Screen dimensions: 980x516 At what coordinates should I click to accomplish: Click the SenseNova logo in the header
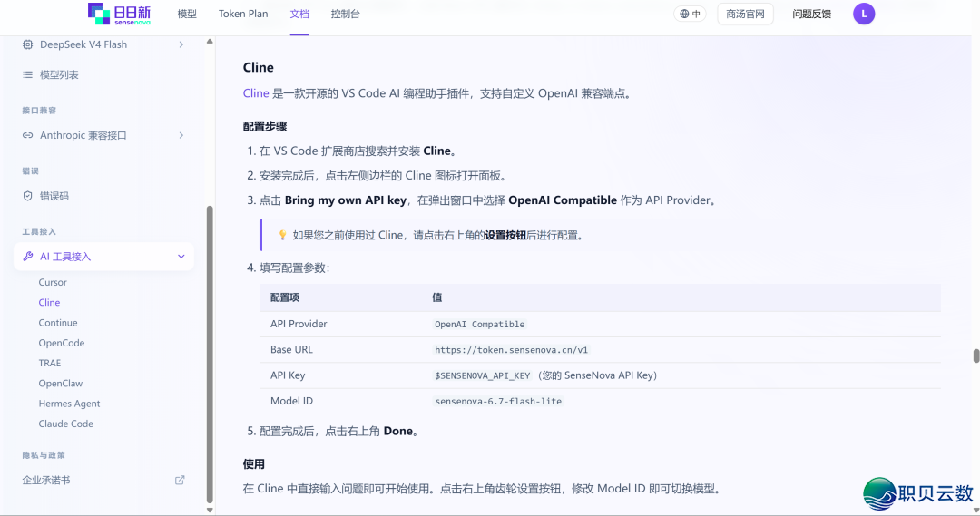(x=120, y=14)
